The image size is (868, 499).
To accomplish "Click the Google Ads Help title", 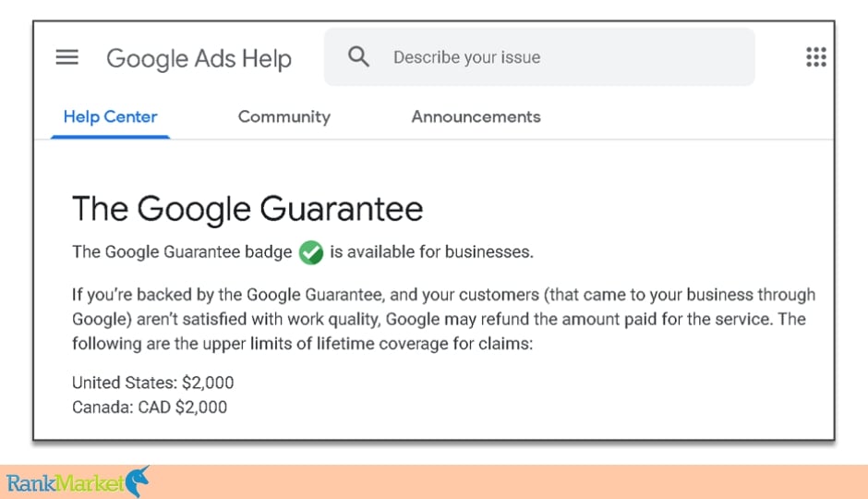I will pos(199,59).
